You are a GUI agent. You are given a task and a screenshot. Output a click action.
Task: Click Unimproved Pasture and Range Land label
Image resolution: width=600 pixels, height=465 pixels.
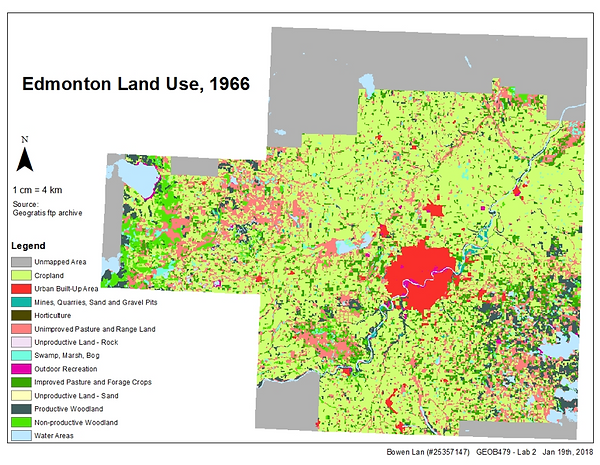click(95, 329)
